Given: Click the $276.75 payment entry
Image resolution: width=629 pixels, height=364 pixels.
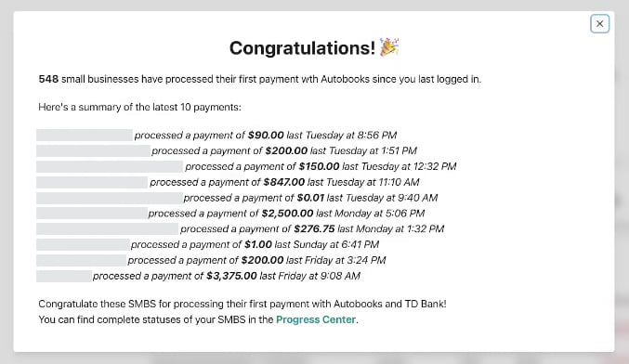Looking at the screenshot, I should coord(241,229).
